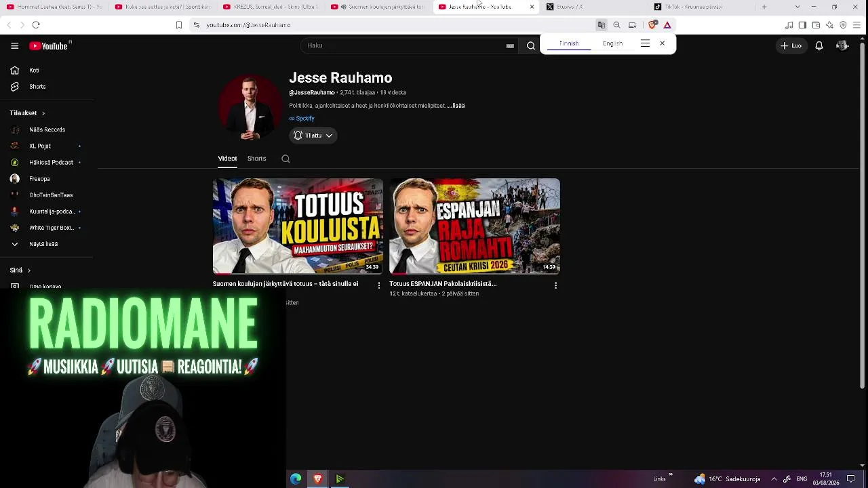
Task: Select English in translate popup
Action: (x=612, y=43)
